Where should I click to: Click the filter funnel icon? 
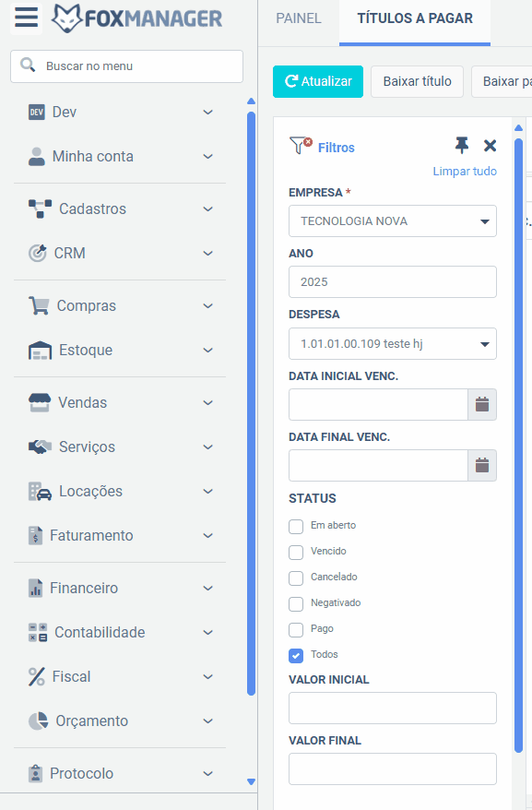[301, 145]
